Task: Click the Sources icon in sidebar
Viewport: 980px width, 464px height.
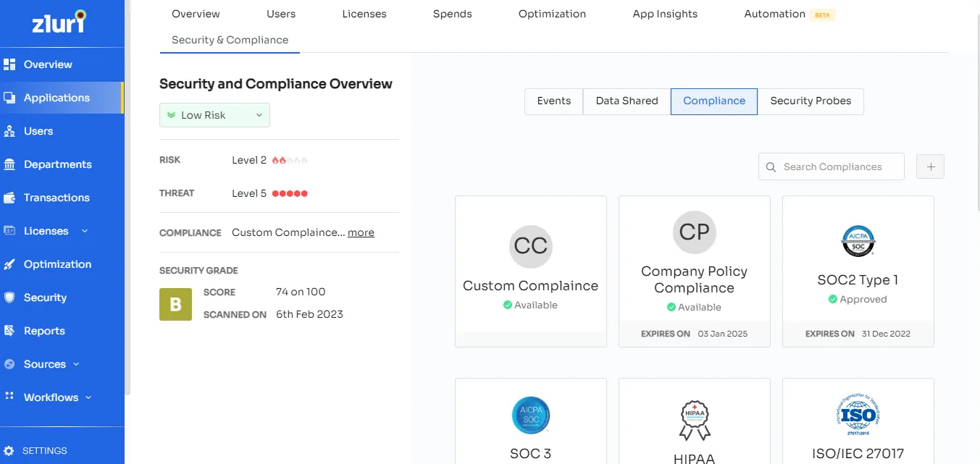Action: [x=9, y=364]
